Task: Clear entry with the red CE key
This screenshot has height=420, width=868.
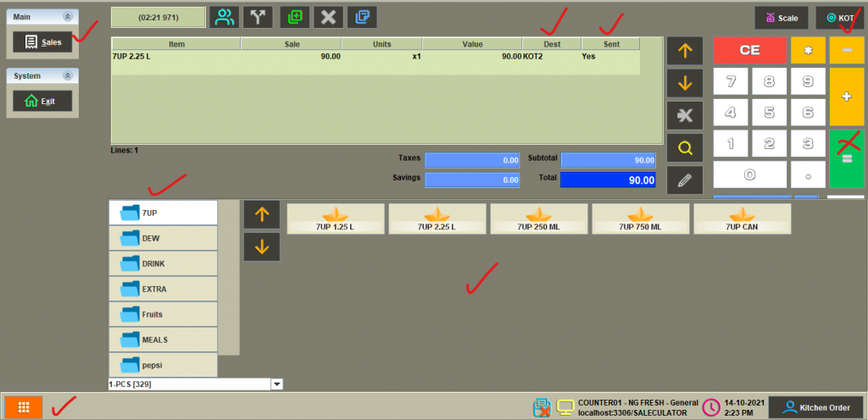Action: pyautogui.click(x=749, y=50)
